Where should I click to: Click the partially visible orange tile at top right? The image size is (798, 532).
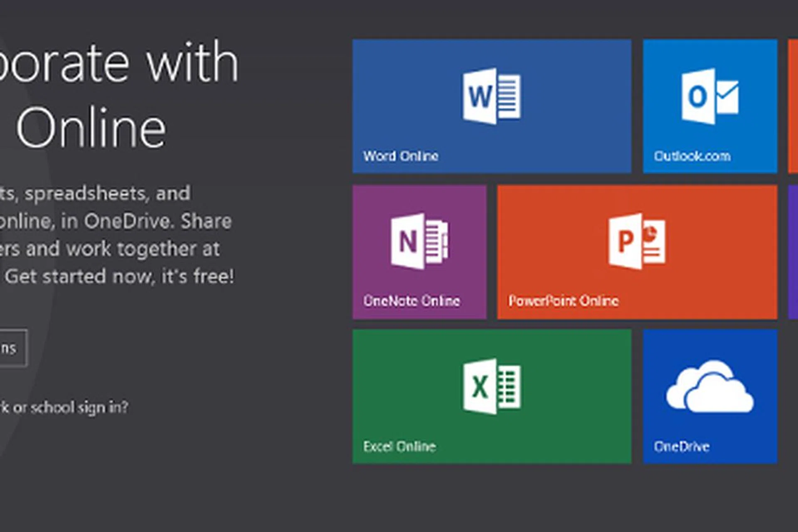click(x=793, y=106)
